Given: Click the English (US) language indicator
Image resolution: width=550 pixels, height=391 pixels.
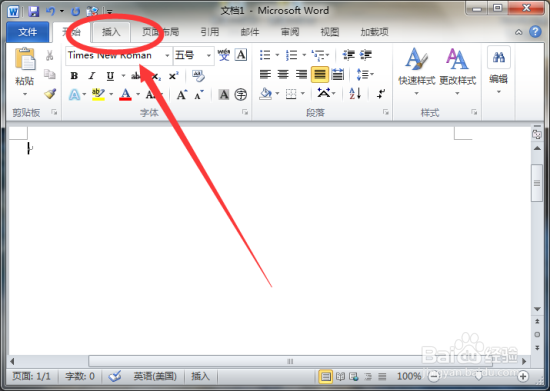Looking at the screenshot, I should (x=155, y=377).
